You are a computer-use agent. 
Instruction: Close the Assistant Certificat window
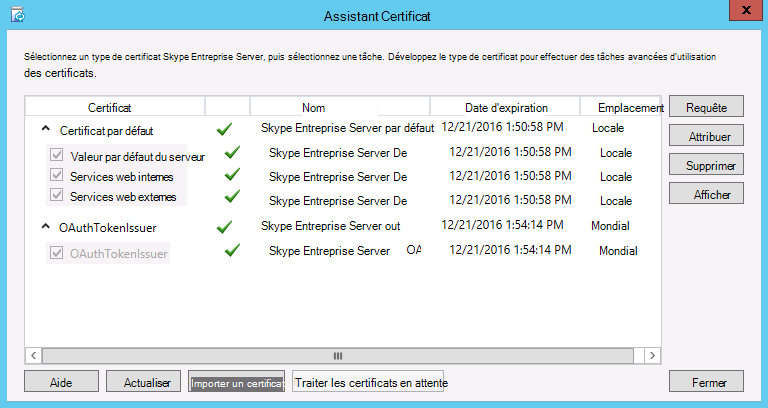pos(745,10)
